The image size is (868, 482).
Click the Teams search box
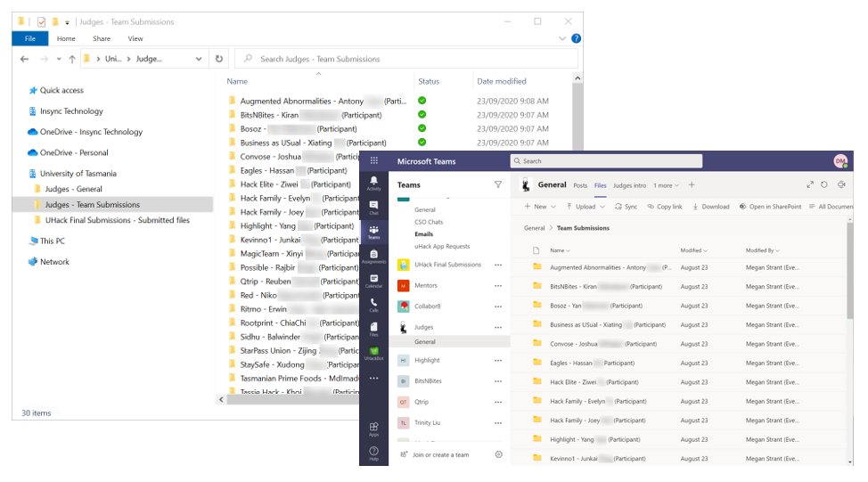tap(606, 161)
